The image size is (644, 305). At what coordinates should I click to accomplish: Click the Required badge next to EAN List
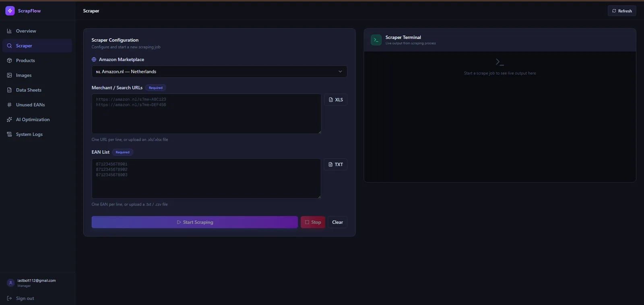point(122,152)
